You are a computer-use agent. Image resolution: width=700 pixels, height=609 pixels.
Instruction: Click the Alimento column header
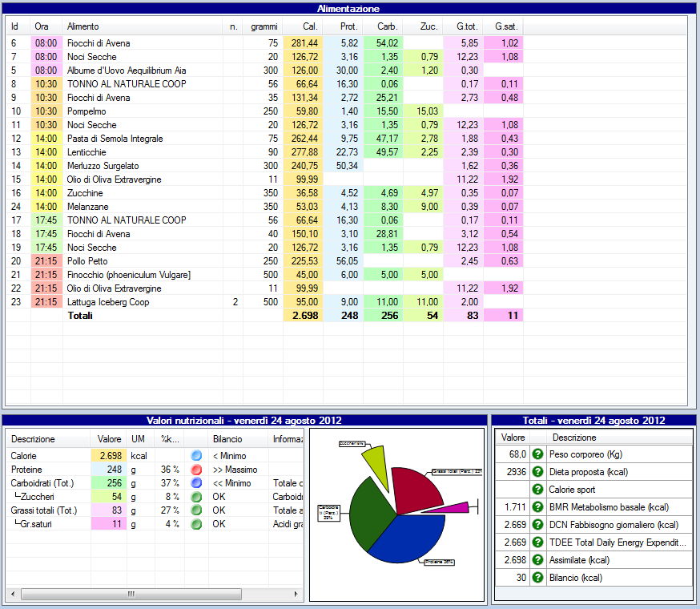[142, 26]
